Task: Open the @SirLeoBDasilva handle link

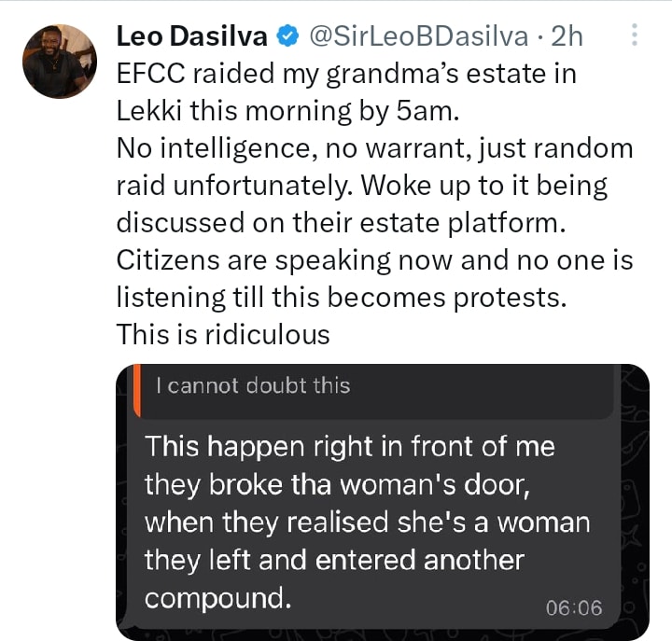Action: click(419, 36)
